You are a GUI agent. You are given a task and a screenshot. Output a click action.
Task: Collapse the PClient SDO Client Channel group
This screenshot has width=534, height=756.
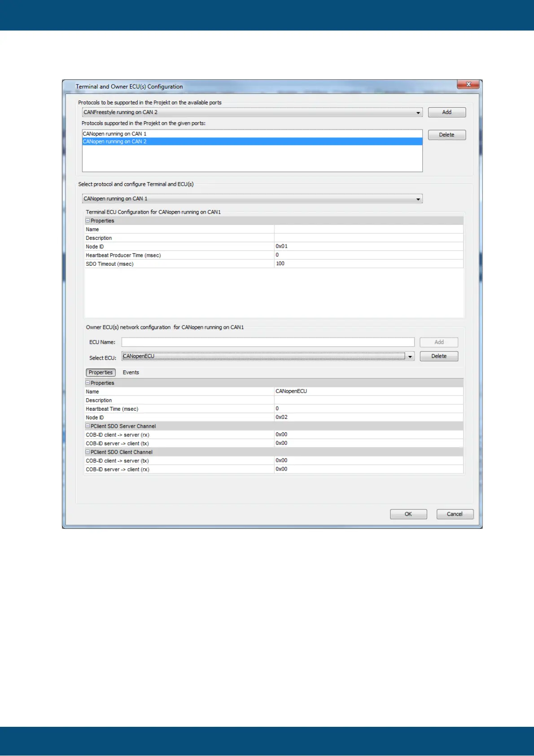[88, 452]
